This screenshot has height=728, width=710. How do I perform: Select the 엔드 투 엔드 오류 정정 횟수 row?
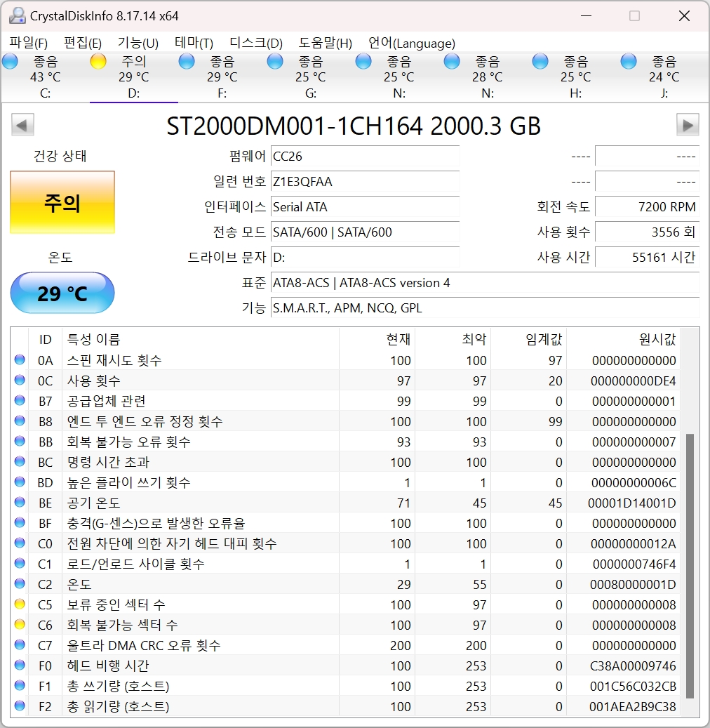(x=344, y=422)
